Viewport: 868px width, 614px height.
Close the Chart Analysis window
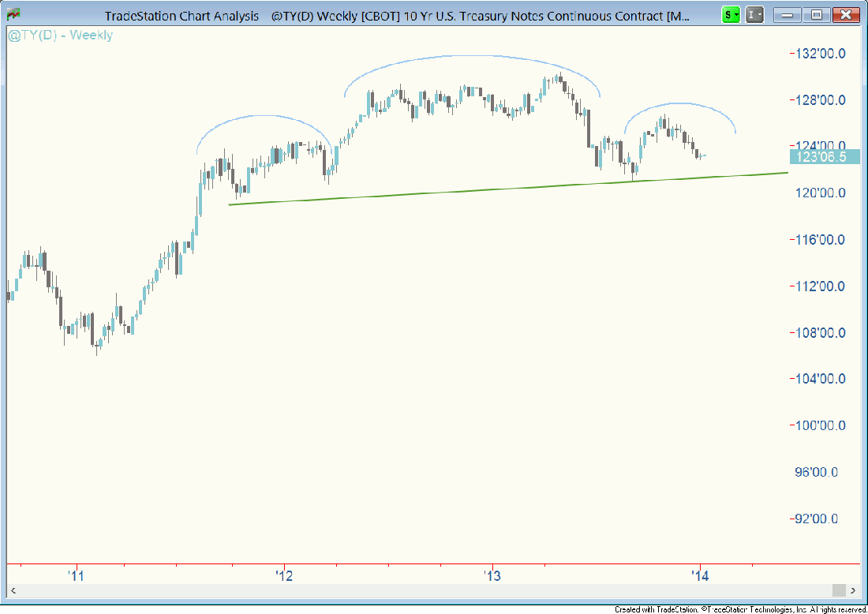pyautogui.click(x=845, y=14)
